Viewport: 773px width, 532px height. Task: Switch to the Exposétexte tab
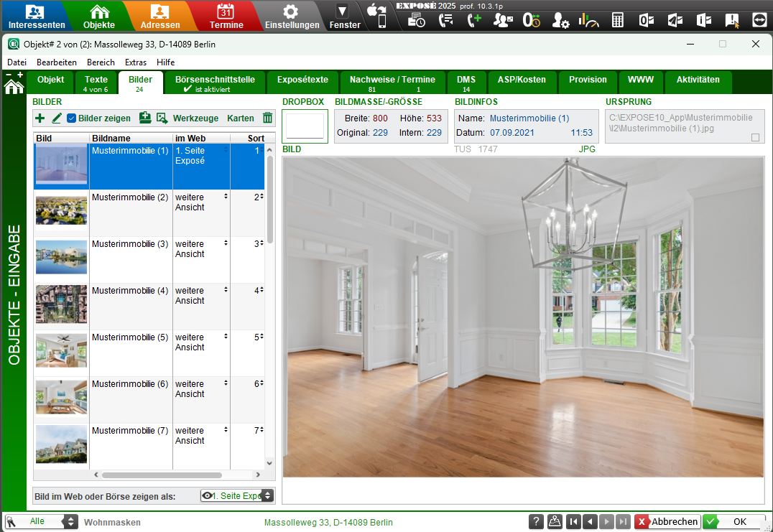pyautogui.click(x=302, y=80)
